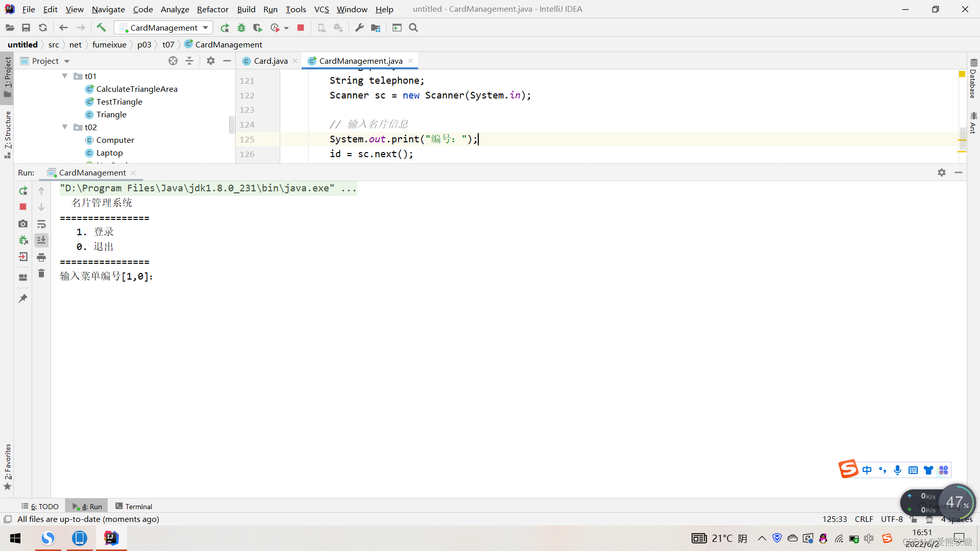The width and height of the screenshot is (980, 551).
Task: Click the yellow warning marker on the editor stripe
Action: 962,74
